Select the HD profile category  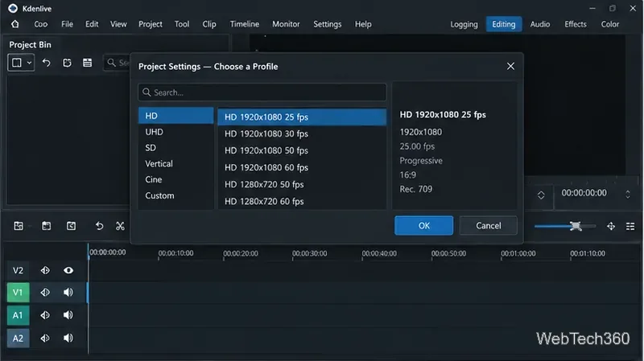click(x=175, y=116)
